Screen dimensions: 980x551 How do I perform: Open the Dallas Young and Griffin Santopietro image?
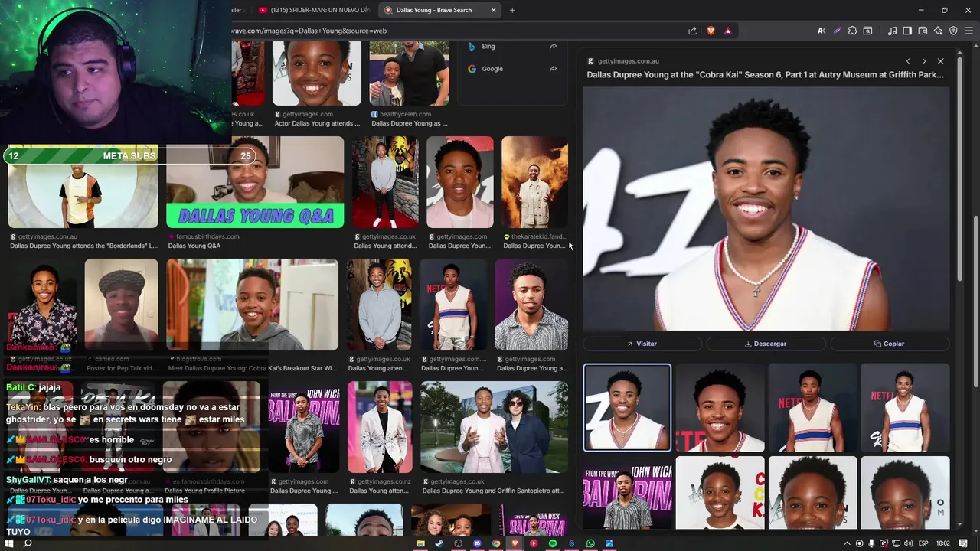click(494, 427)
